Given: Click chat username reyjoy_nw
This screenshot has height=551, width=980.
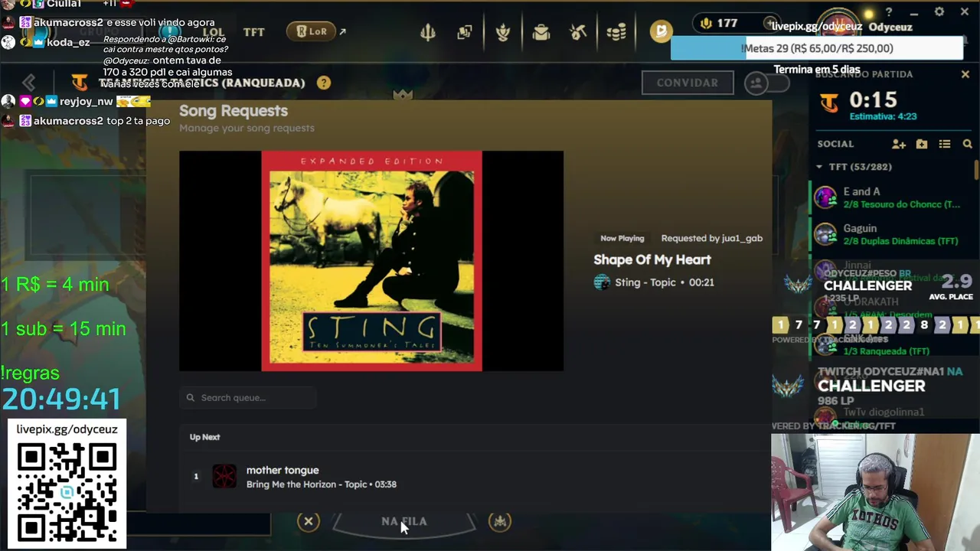Looking at the screenshot, I should pos(86,102).
